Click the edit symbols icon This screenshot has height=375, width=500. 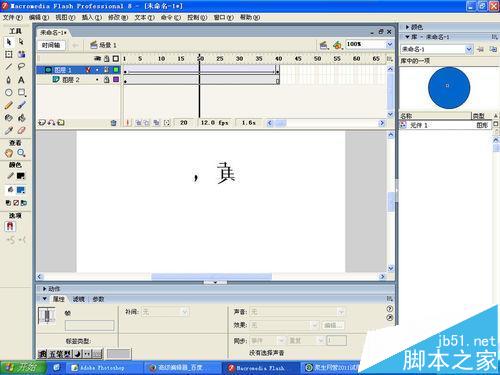pyautogui.click(x=337, y=45)
